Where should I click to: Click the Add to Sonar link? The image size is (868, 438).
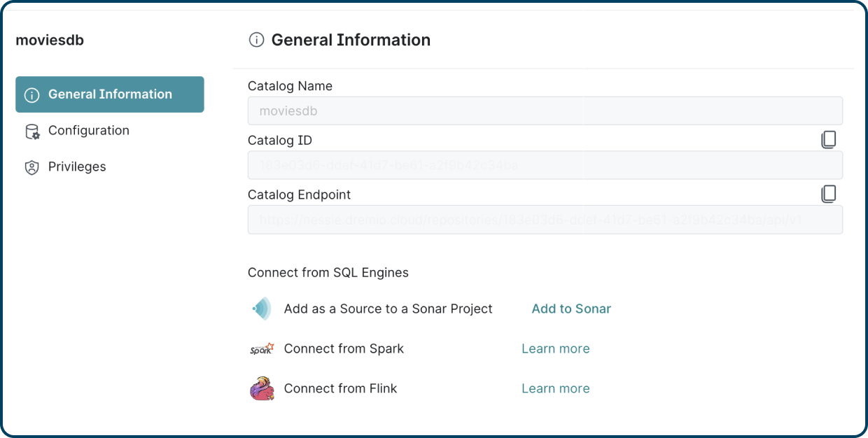(x=571, y=309)
